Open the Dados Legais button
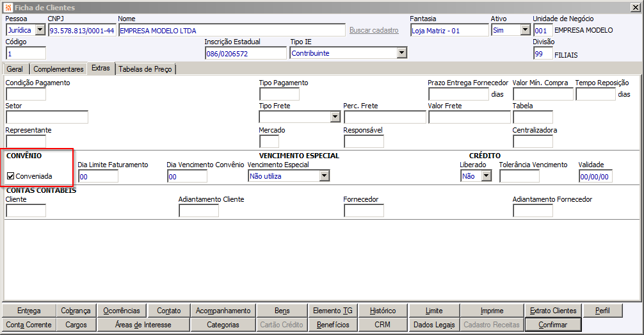This screenshot has height=335, width=644. tap(434, 325)
